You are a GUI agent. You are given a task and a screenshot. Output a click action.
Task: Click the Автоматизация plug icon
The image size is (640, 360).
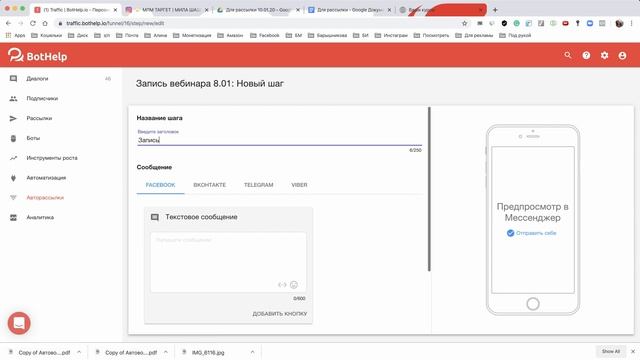coord(13,178)
